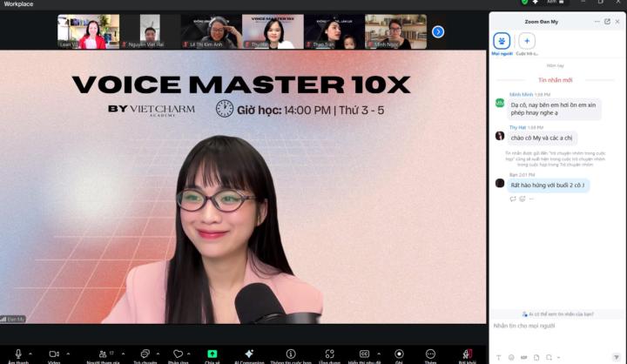Click Thy Hat's avatar in chat
The image size is (627, 364).
500,136
